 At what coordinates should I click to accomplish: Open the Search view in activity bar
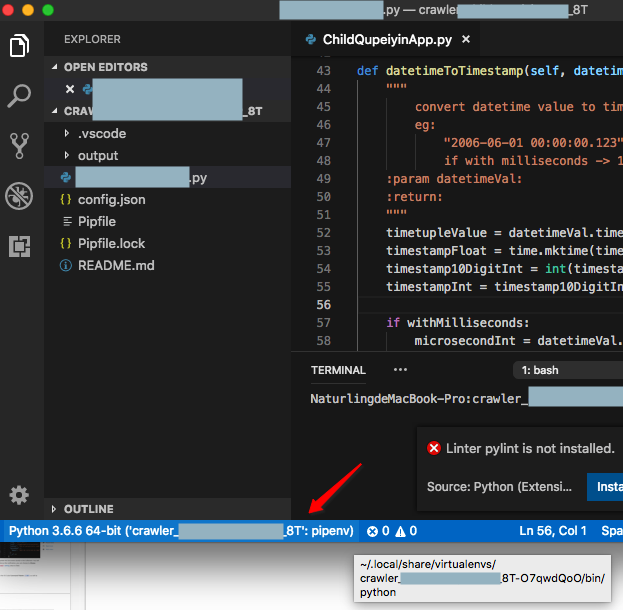pyautogui.click(x=19, y=96)
